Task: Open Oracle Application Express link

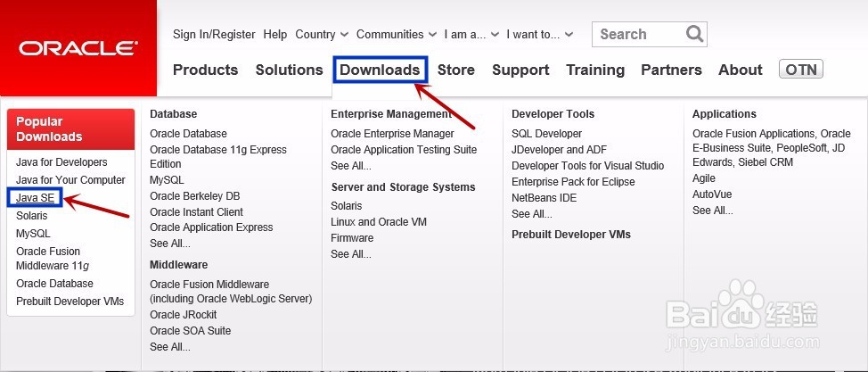Action: pyautogui.click(x=211, y=227)
